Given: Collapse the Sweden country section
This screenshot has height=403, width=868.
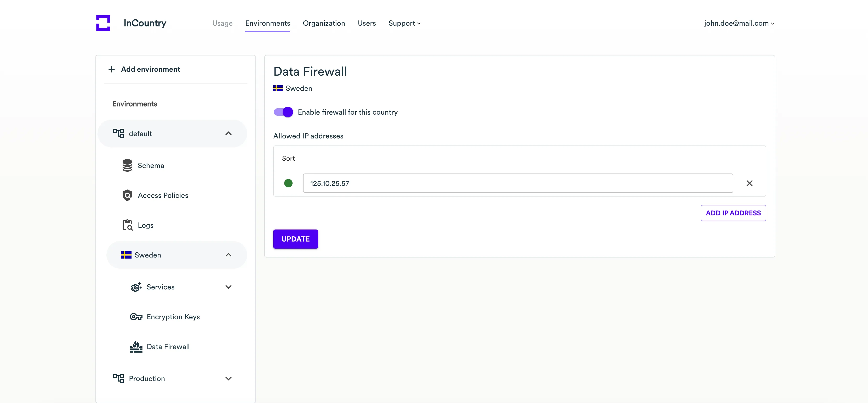Looking at the screenshot, I should 228,255.
